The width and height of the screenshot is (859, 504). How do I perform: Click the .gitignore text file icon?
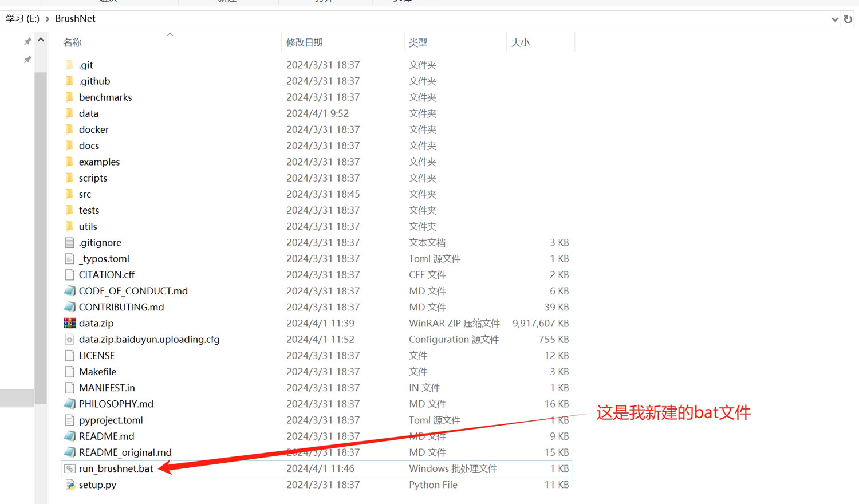tap(69, 242)
